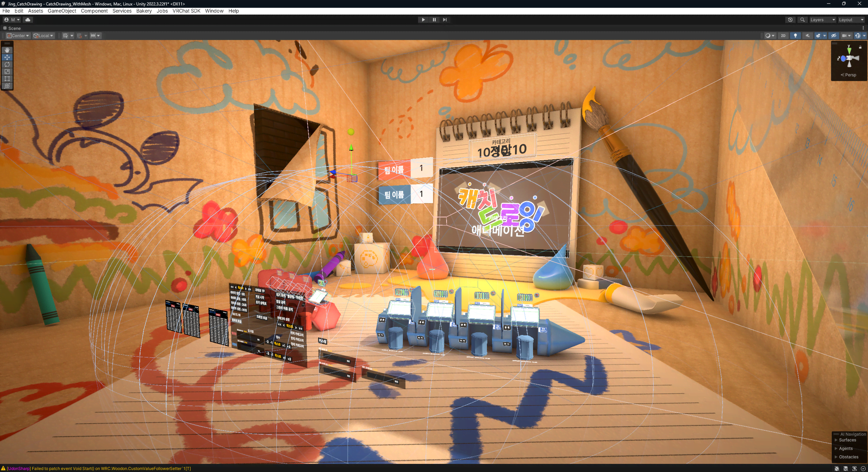The height and width of the screenshot is (472, 868).
Task: Click the Pause button
Action: [434, 20]
